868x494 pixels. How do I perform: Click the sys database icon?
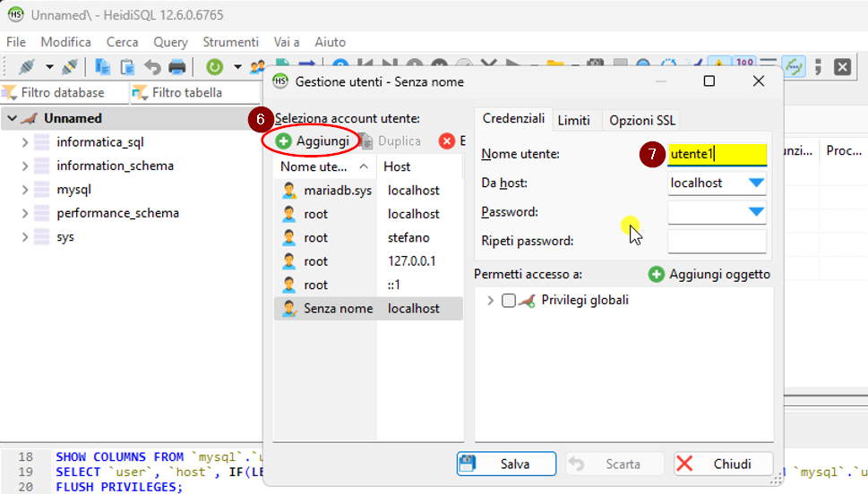[41, 237]
